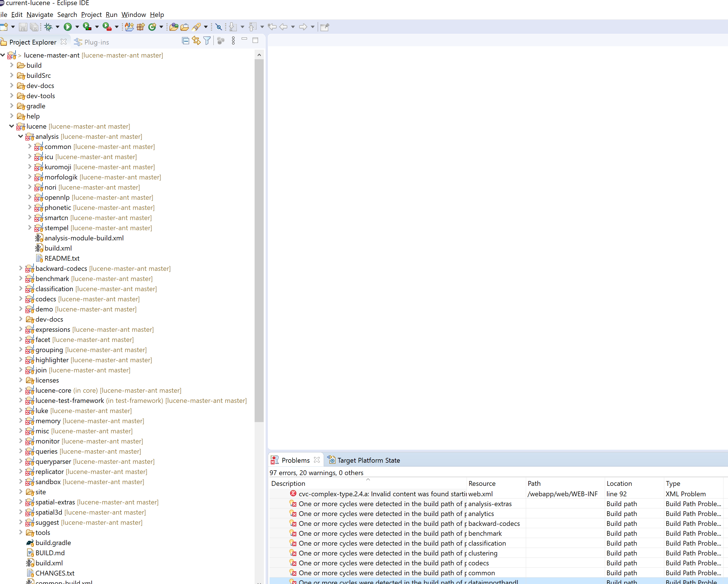728x584 pixels.
Task: Sort Problems by Description column header
Action: [368, 483]
